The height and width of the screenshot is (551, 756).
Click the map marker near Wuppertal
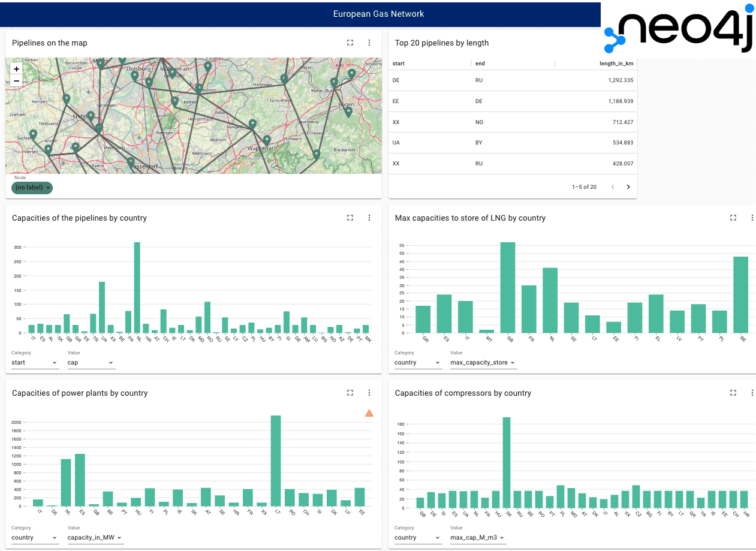[x=267, y=141]
